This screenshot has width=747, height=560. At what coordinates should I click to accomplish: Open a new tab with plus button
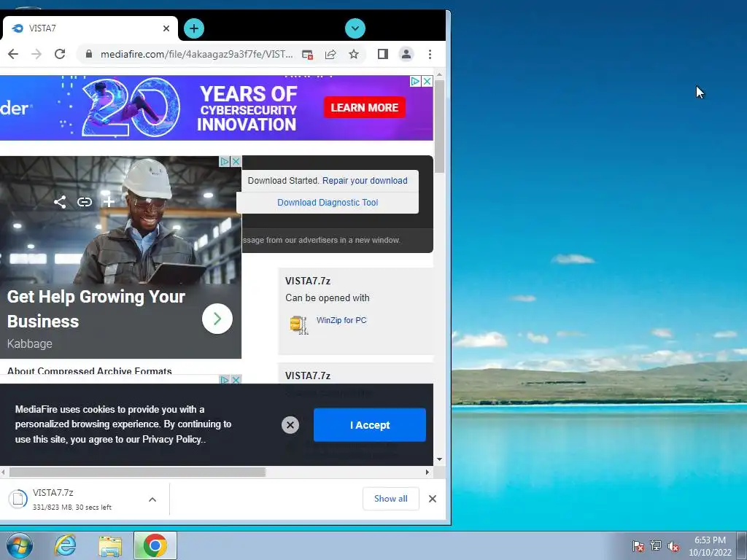tap(194, 28)
